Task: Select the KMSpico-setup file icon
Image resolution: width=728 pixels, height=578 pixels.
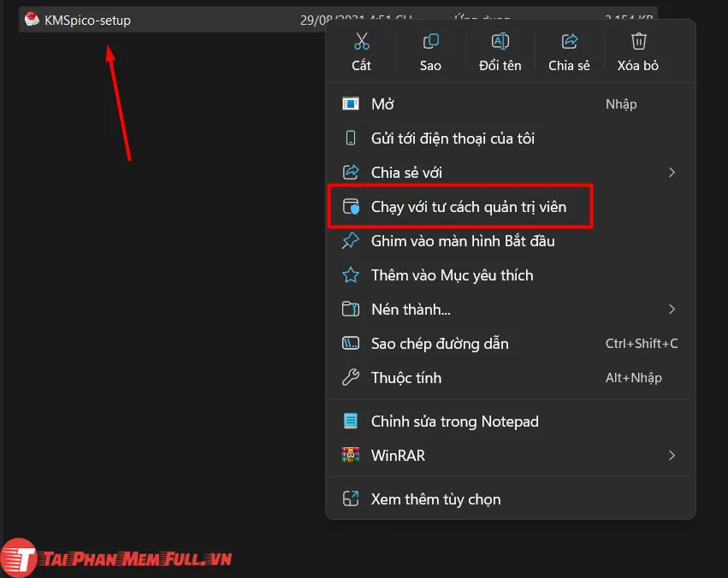Action: (x=32, y=20)
